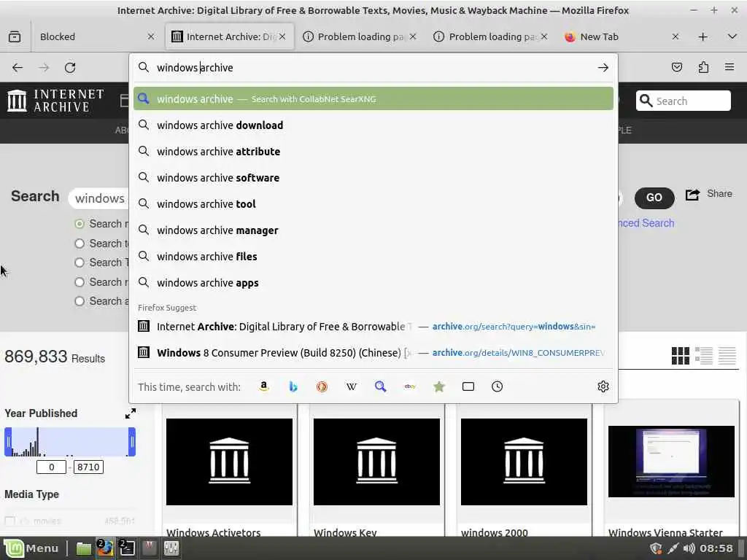Viewport: 747px width, 560px height.
Task: Expand Year Published histogram
Action: tap(131, 413)
